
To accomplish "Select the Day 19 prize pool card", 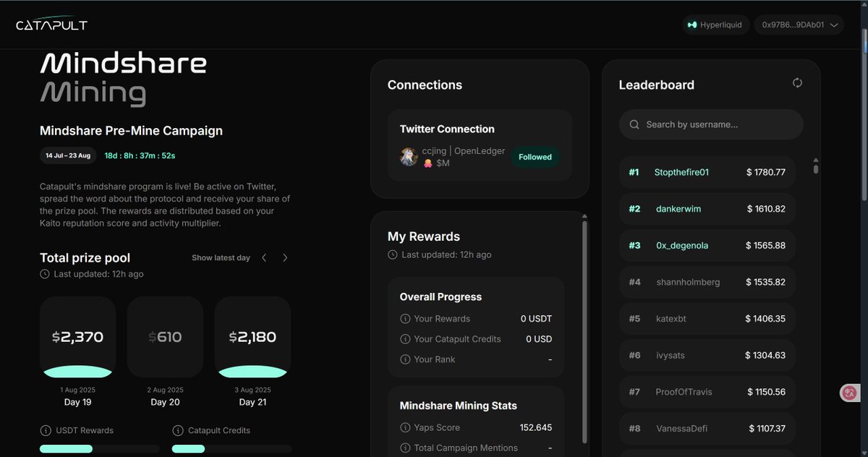I will [77, 337].
